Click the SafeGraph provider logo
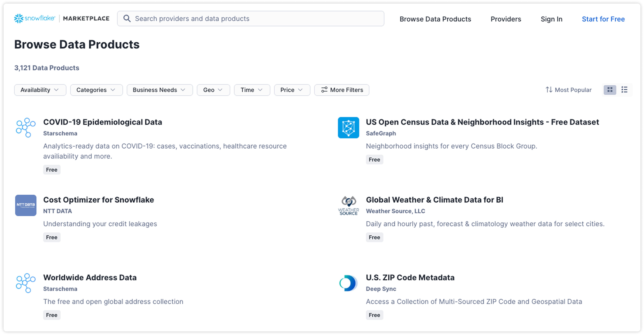The width and height of the screenshot is (644, 335). point(348,128)
